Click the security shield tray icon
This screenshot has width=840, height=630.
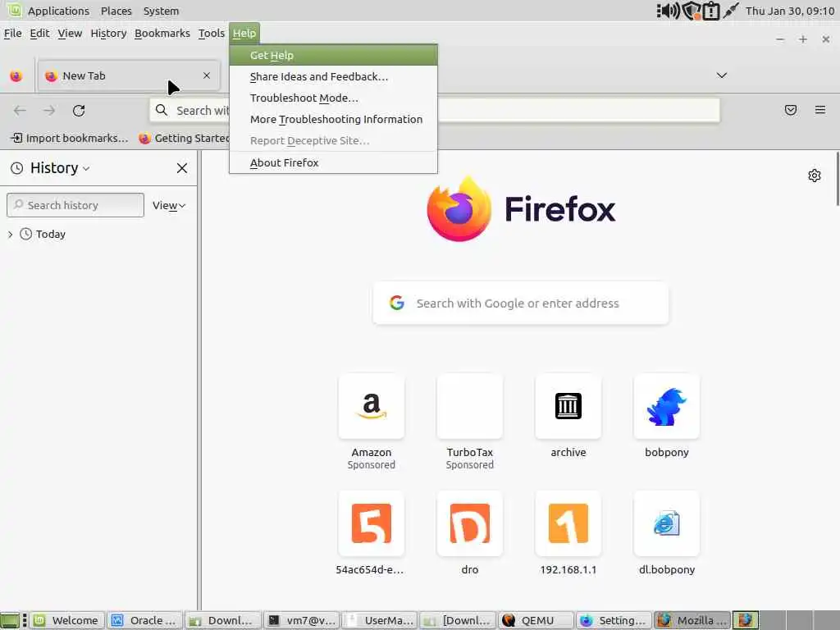click(x=691, y=11)
